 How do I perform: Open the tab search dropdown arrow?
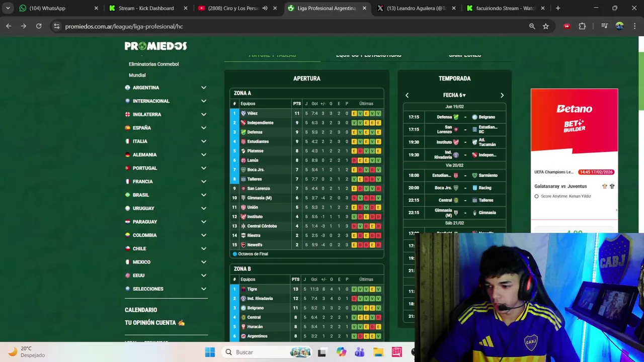point(8,8)
